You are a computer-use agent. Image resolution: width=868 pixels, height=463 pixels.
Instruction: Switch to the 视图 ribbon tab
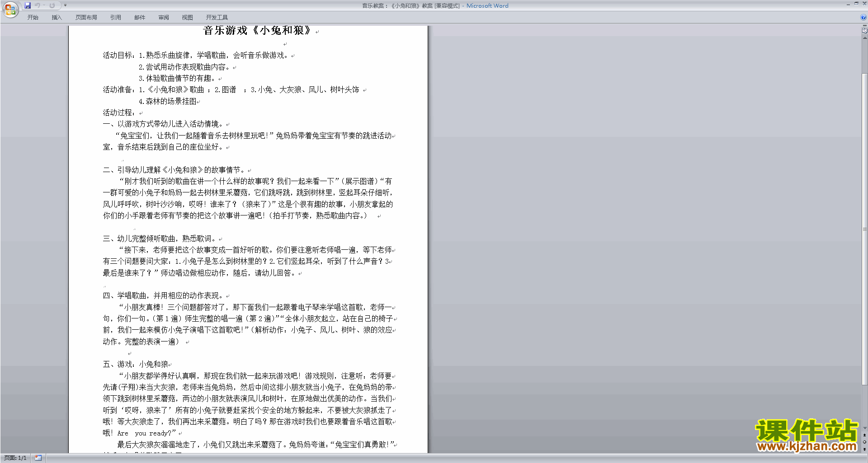[x=188, y=18]
